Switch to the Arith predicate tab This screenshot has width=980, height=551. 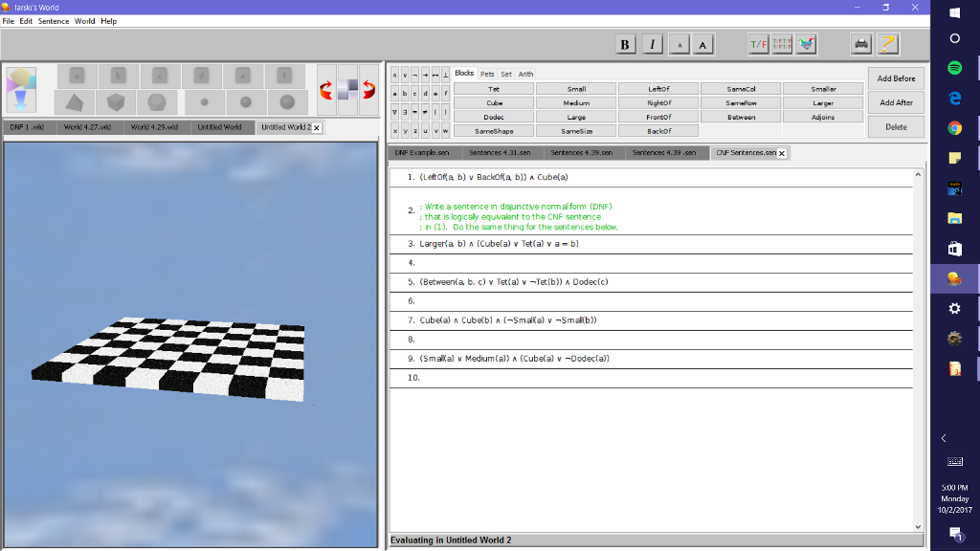[x=525, y=74]
